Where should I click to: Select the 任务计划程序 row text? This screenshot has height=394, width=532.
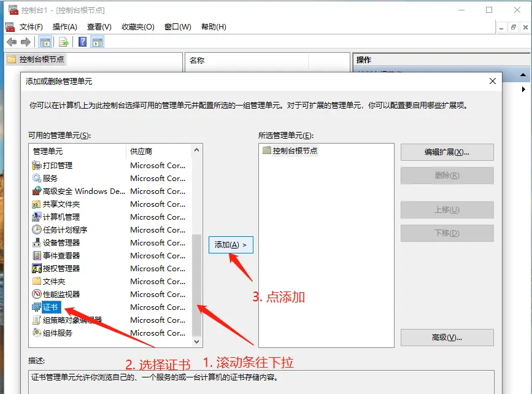pos(65,230)
